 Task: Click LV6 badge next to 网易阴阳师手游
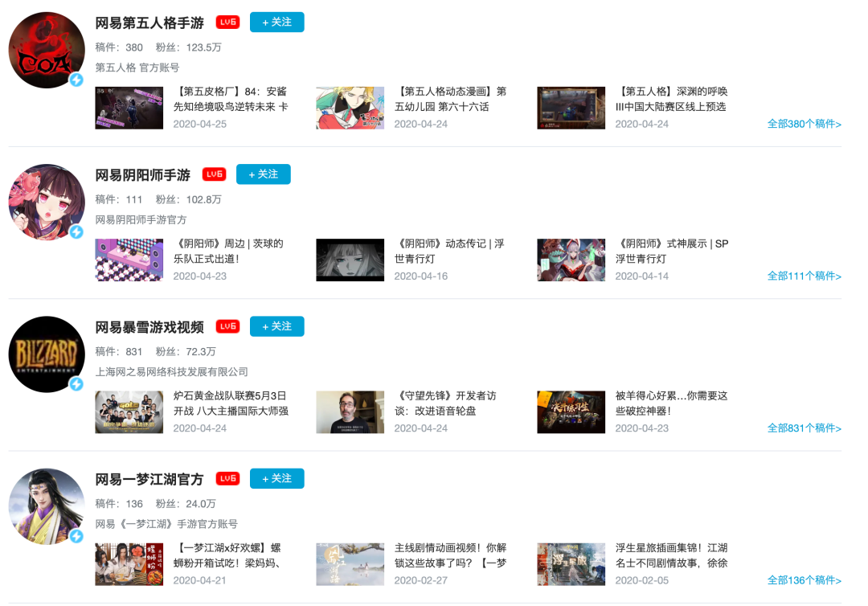click(215, 174)
